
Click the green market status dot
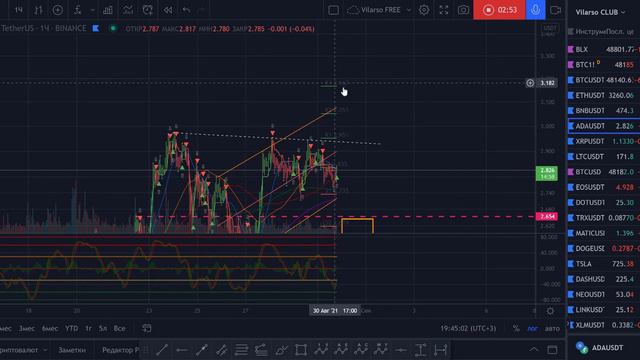click(113, 28)
